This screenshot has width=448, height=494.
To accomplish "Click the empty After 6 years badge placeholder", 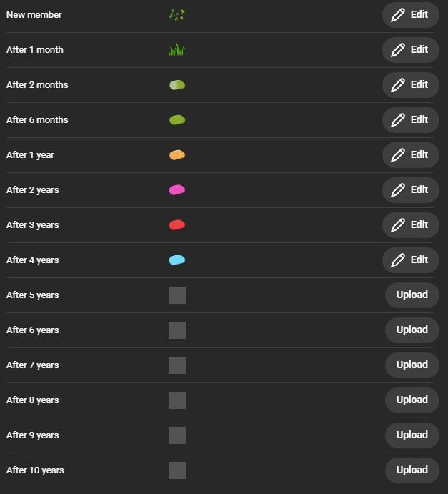I will 176,330.
